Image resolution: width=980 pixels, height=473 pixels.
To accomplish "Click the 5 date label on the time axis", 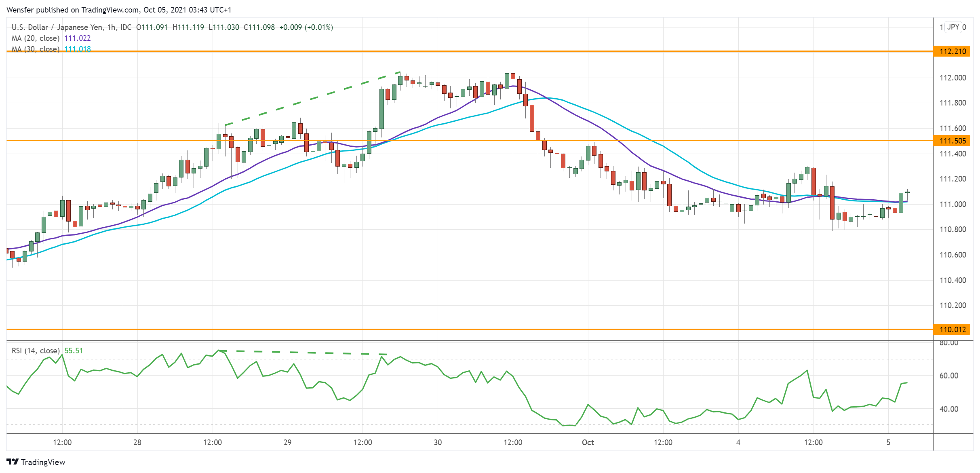I will pos(888,442).
